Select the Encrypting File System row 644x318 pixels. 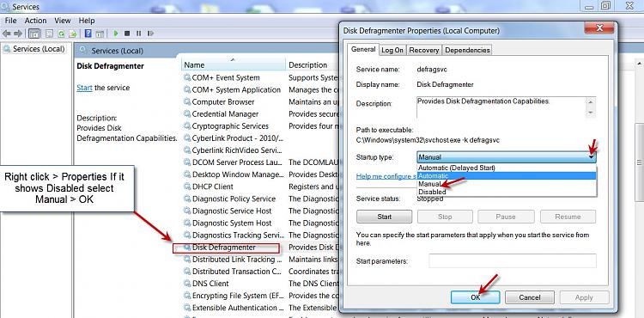234,296
